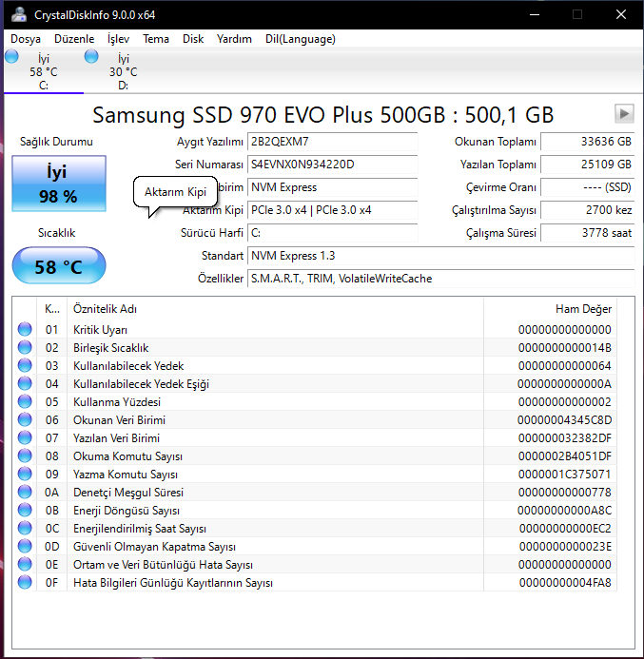Image resolution: width=644 pixels, height=659 pixels.
Task: Click the Sağlık Durumu label
Action: tap(56, 142)
